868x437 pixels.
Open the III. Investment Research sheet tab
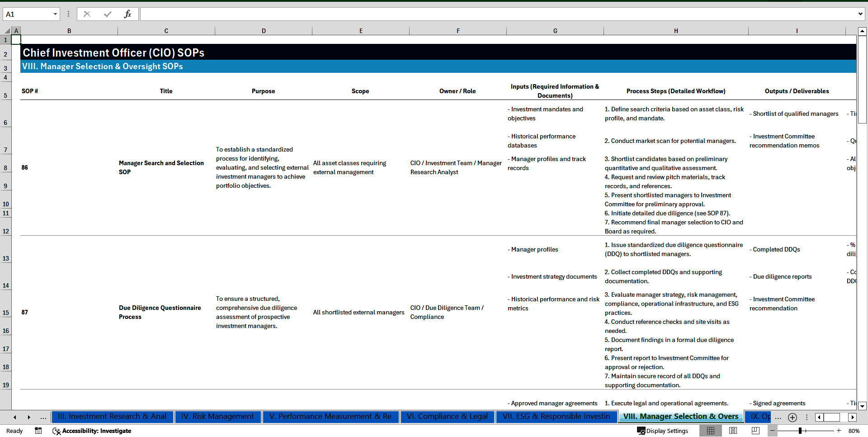(x=112, y=417)
